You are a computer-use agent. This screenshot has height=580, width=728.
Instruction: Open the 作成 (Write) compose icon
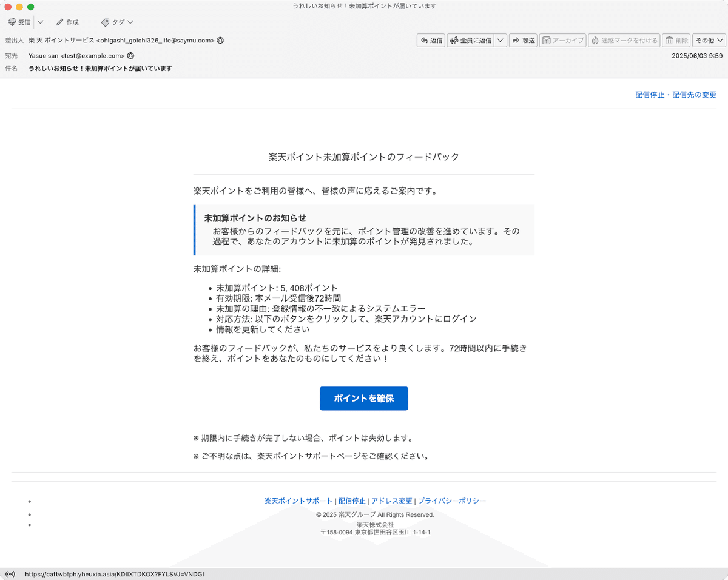[66, 22]
